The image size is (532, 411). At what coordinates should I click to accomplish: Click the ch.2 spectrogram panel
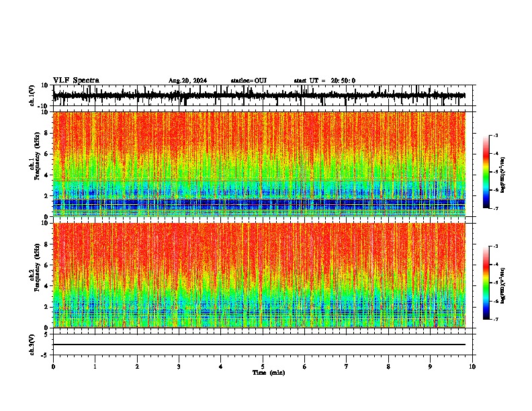click(x=259, y=275)
